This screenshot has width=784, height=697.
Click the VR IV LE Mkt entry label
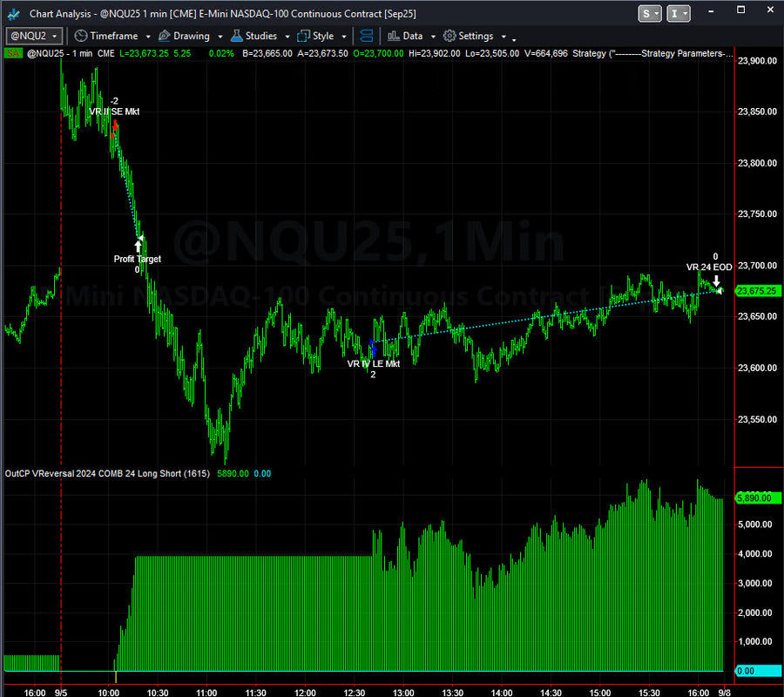tap(373, 364)
